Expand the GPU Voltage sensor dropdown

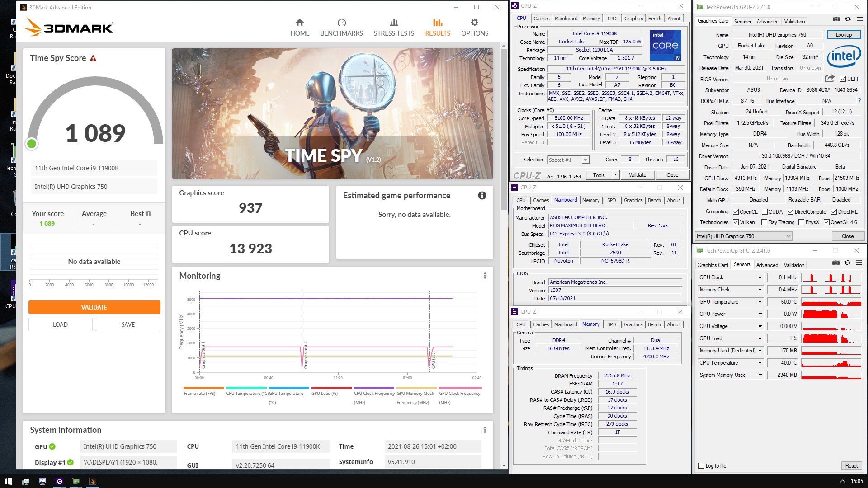[760, 326]
